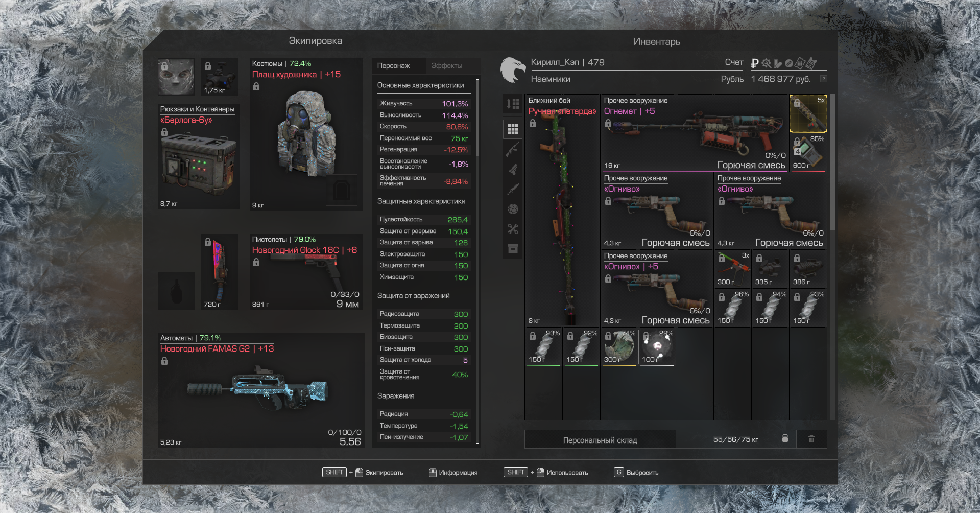Select the 92% artifact
The height and width of the screenshot is (513, 980).
tap(582, 346)
